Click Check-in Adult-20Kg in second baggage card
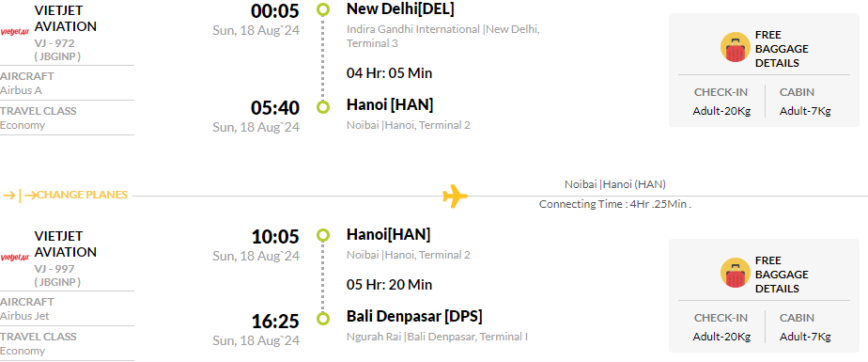 click(721, 327)
